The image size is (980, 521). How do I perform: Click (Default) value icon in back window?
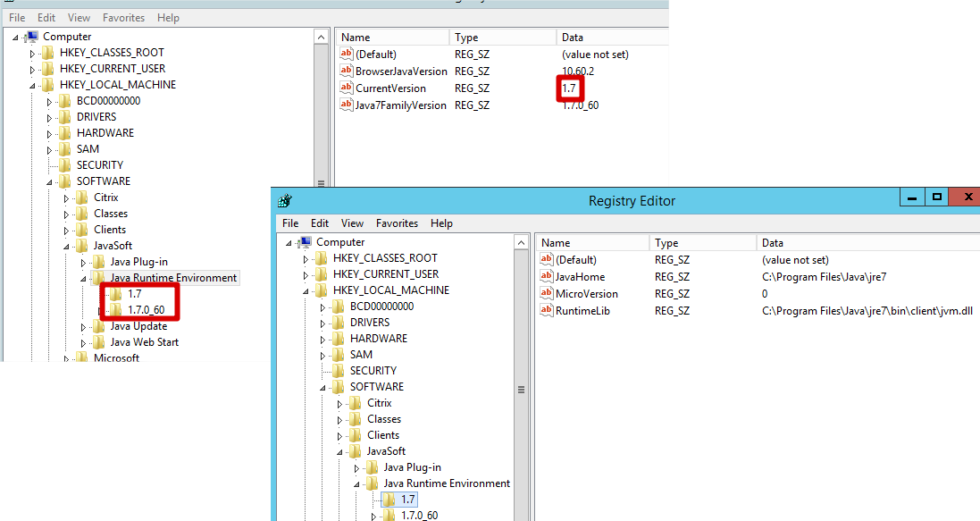click(347, 54)
